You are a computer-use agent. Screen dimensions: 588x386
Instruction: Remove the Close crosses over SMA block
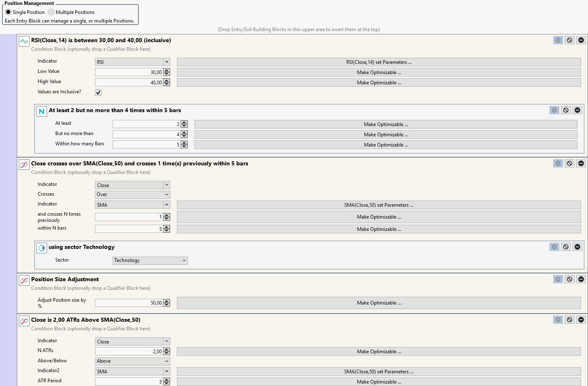coord(581,163)
